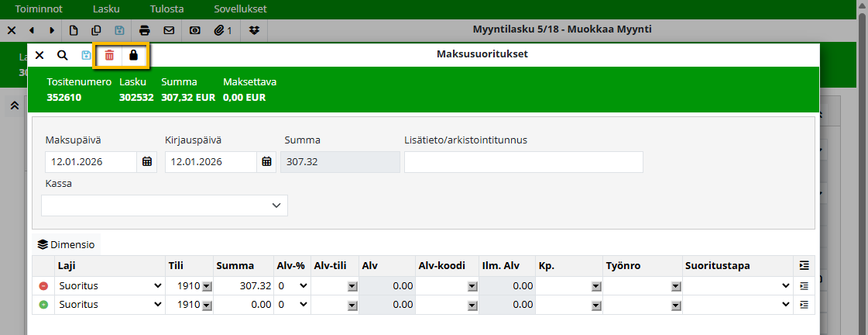Open Laji dropdown in first row

click(109, 286)
